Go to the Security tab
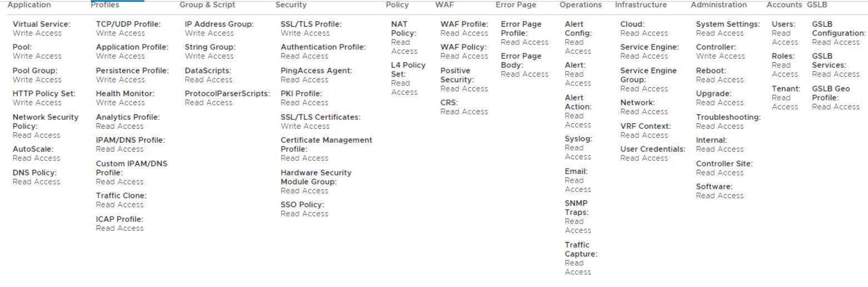The image size is (868, 287). [291, 5]
